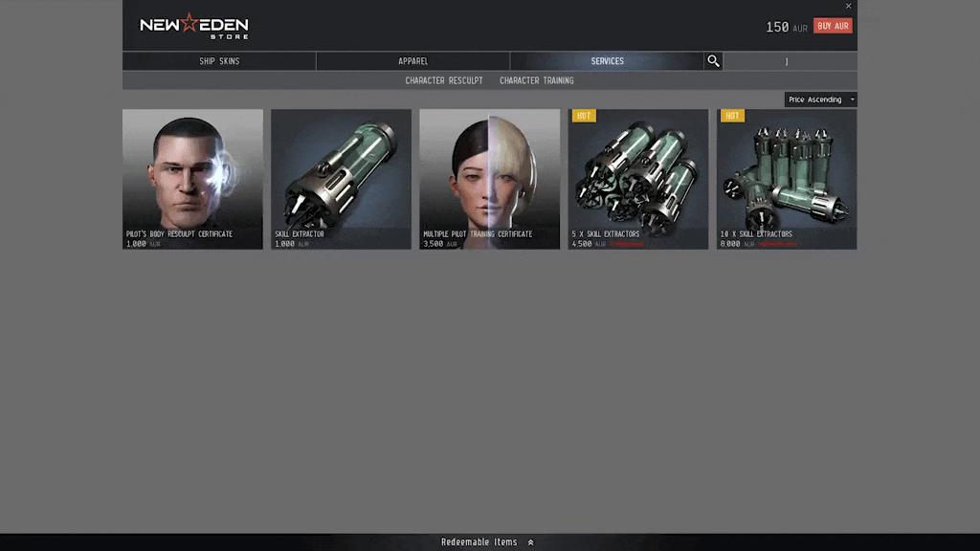Click the New Eden Store logo
The height and width of the screenshot is (551, 980).
194,26
